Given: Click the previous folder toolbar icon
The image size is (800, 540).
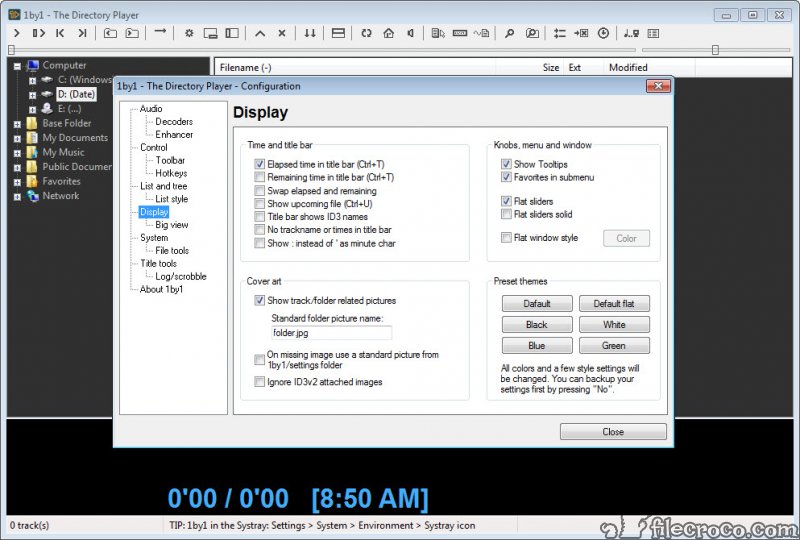Looking at the screenshot, I should point(110,33).
